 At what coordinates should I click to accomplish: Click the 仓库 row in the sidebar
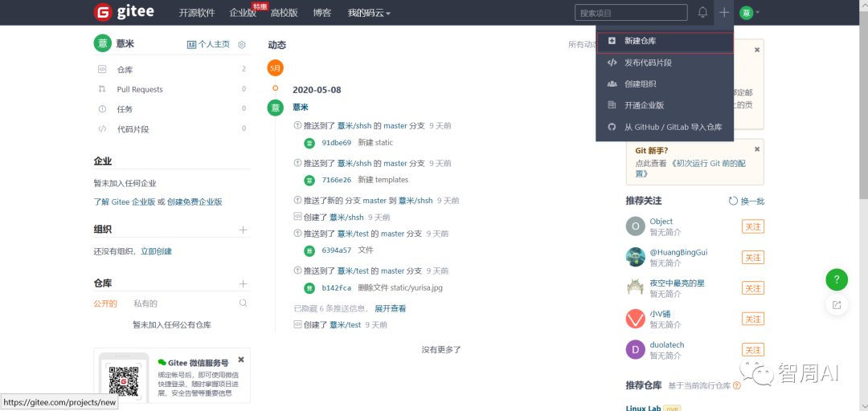(x=172, y=70)
